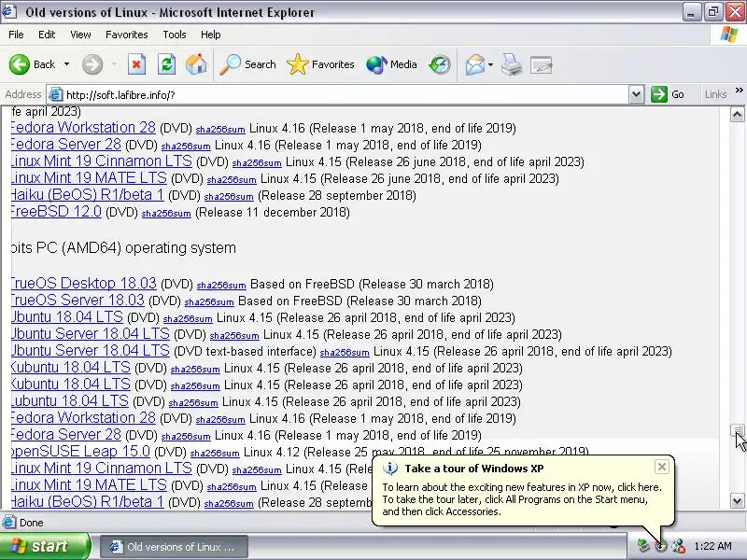Viewport: 747px width, 560px height.
Task: Click the Mail envelope toolbar icon
Action: pyautogui.click(x=475, y=64)
